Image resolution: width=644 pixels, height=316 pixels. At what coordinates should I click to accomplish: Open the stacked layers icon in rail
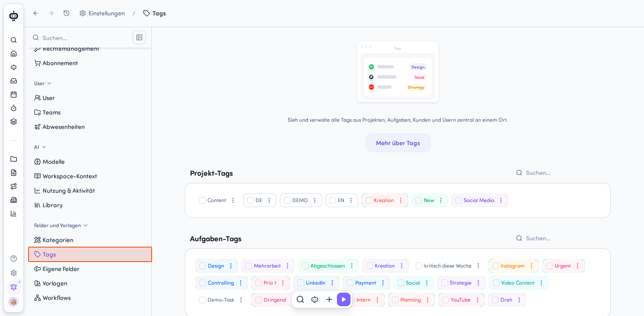(14, 122)
